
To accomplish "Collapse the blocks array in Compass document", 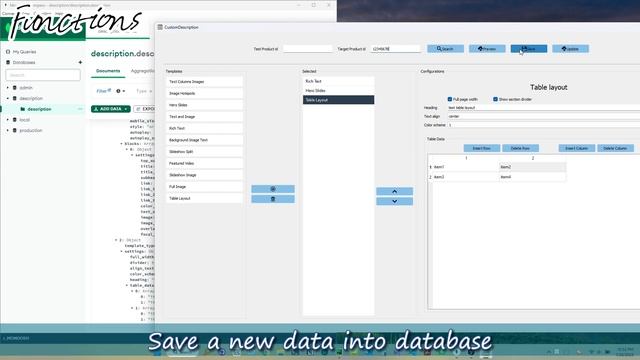I will coord(122,144).
